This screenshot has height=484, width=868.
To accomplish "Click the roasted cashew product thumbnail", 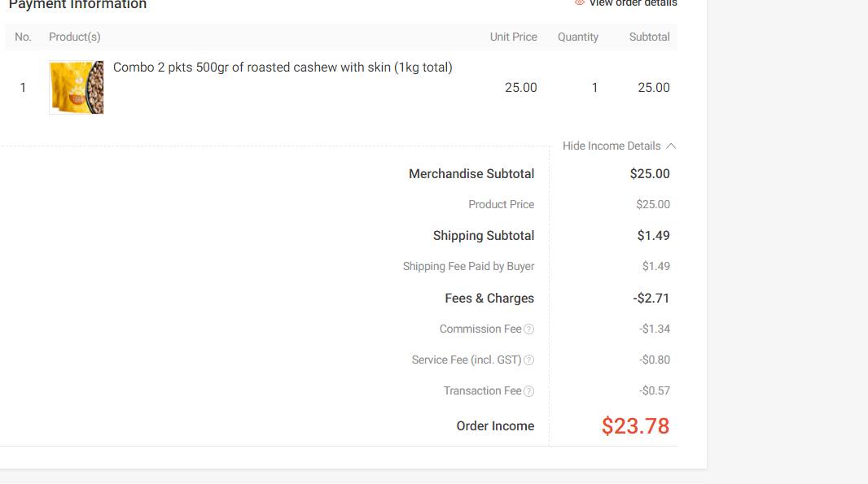I will (77, 87).
